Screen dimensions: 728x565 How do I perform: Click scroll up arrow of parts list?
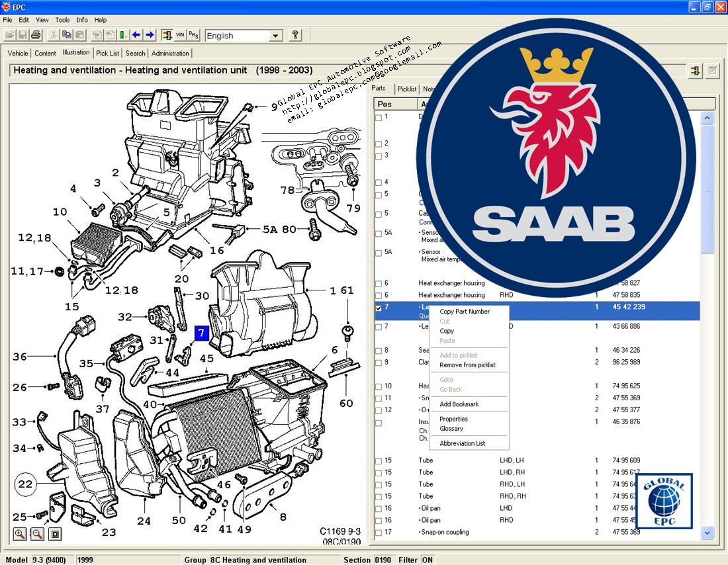point(707,118)
